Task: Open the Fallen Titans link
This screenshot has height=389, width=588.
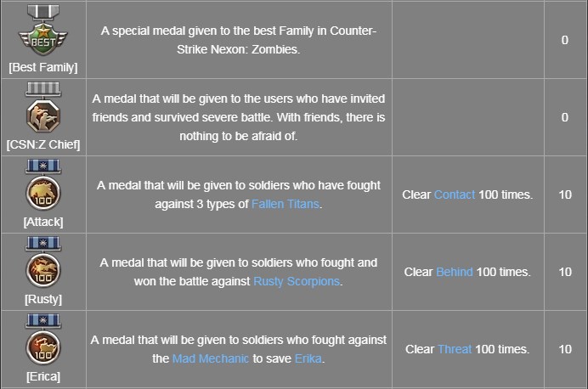Action: [x=286, y=205]
